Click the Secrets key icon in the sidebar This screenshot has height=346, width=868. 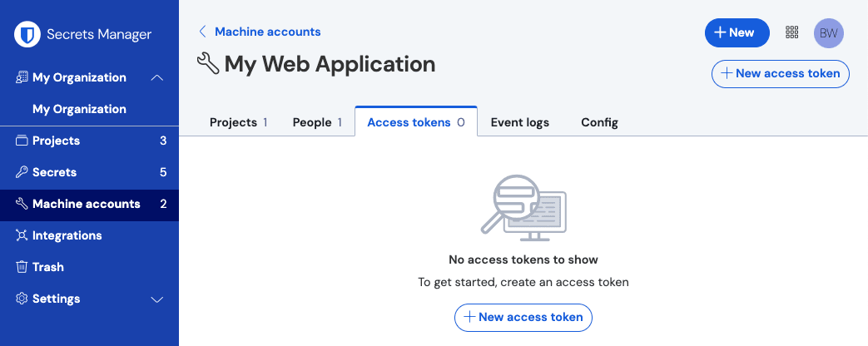(x=22, y=172)
